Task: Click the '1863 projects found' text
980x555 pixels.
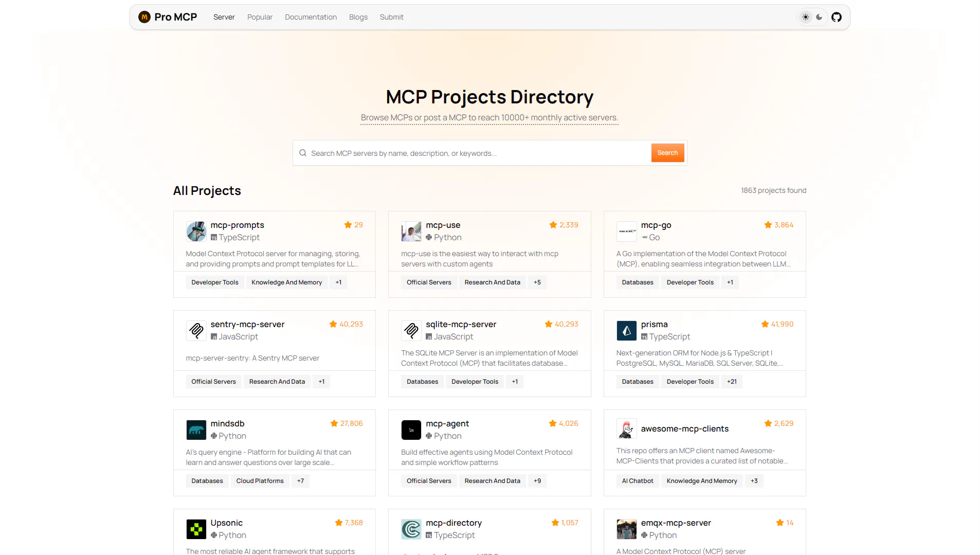Action: (773, 190)
